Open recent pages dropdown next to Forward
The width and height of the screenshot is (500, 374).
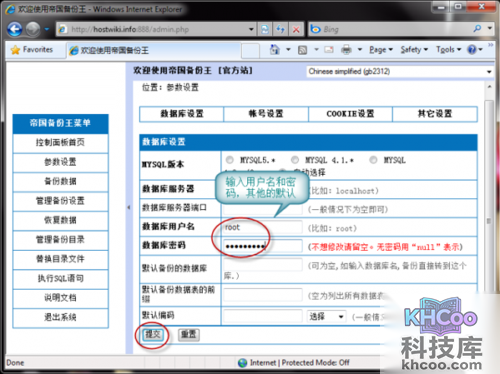click(47, 29)
